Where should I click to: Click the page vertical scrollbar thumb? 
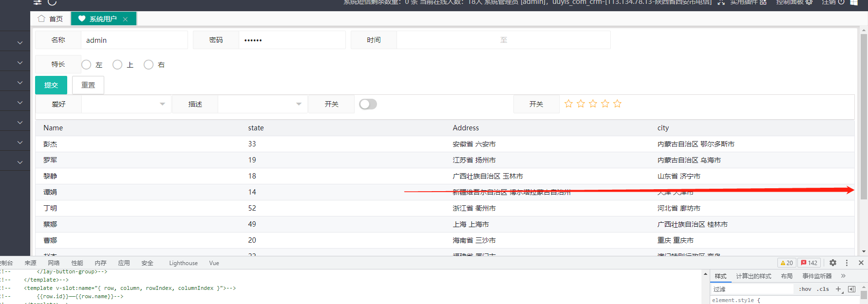[864, 117]
